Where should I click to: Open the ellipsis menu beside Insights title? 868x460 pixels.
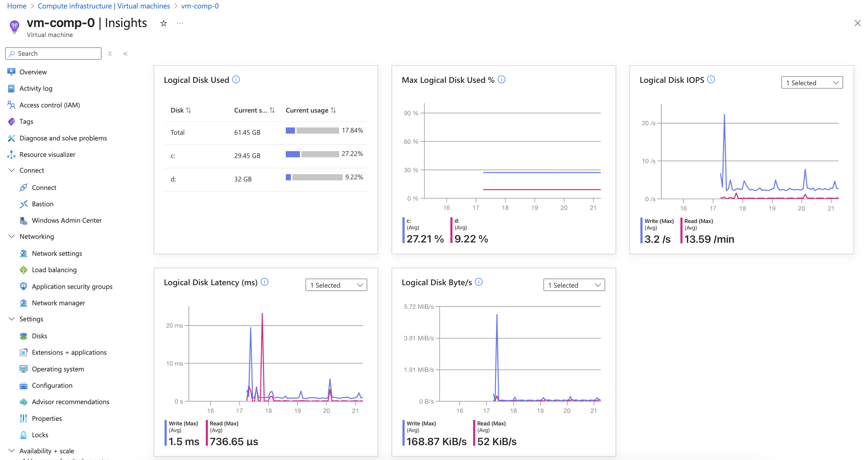pos(180,23)
